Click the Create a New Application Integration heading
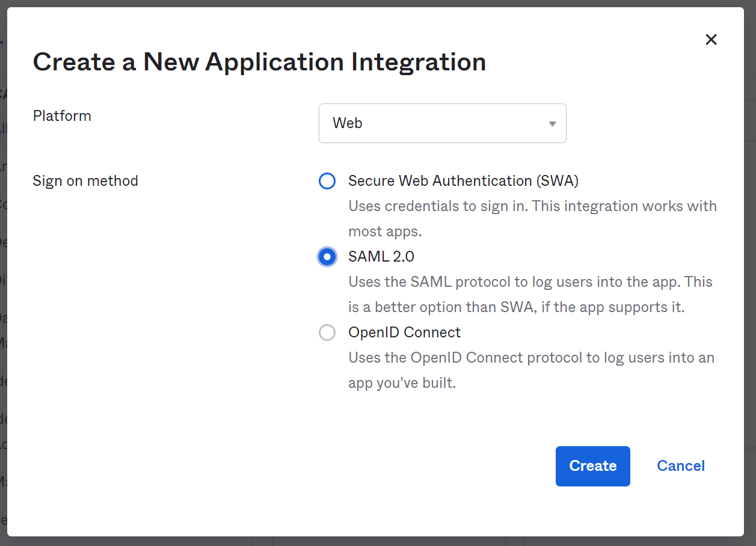 pos(259,62)
